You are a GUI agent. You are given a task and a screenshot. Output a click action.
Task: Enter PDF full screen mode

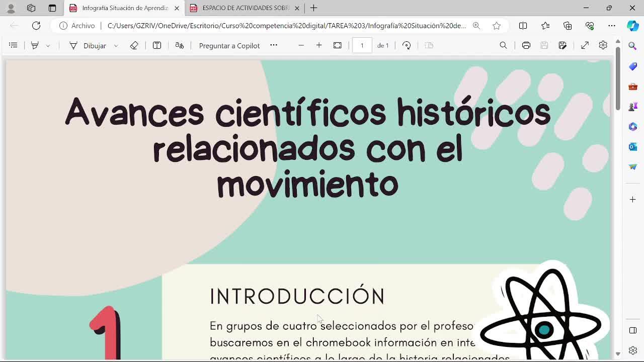pyautogui.click(x=585, y=45)
